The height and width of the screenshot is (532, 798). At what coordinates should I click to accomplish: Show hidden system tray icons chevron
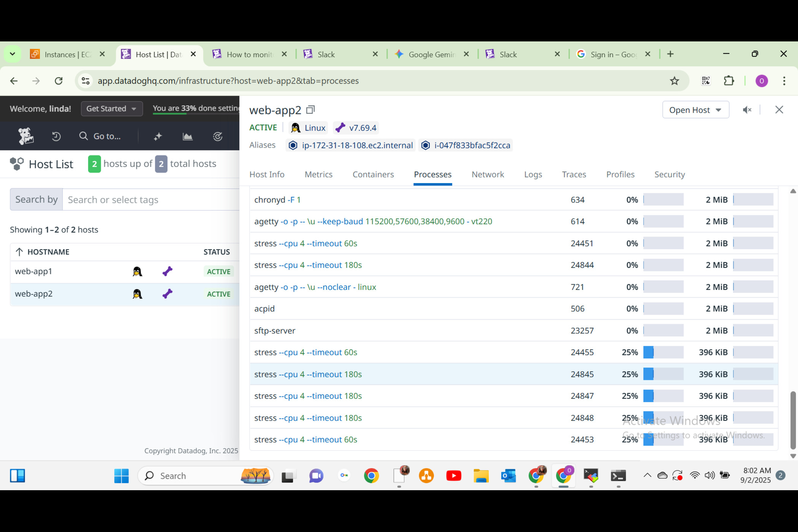[x=648, y=475]
